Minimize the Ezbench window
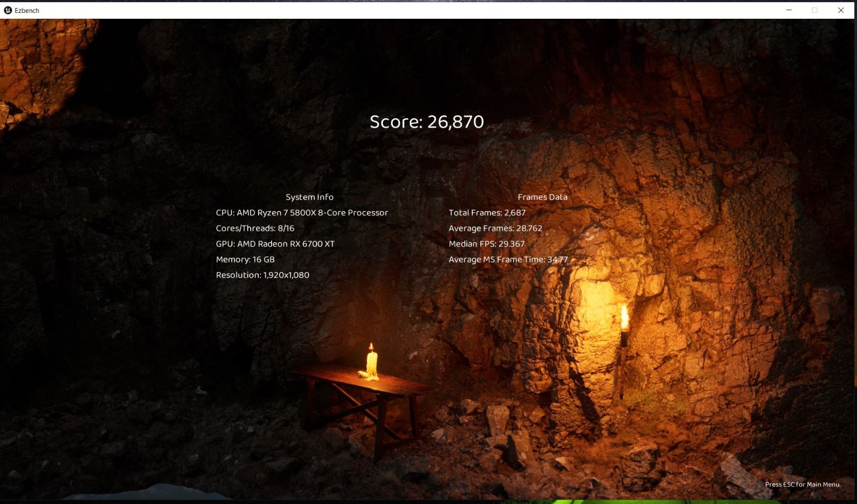The height and width of the screenshot is (504, 857). pos(788,10)
